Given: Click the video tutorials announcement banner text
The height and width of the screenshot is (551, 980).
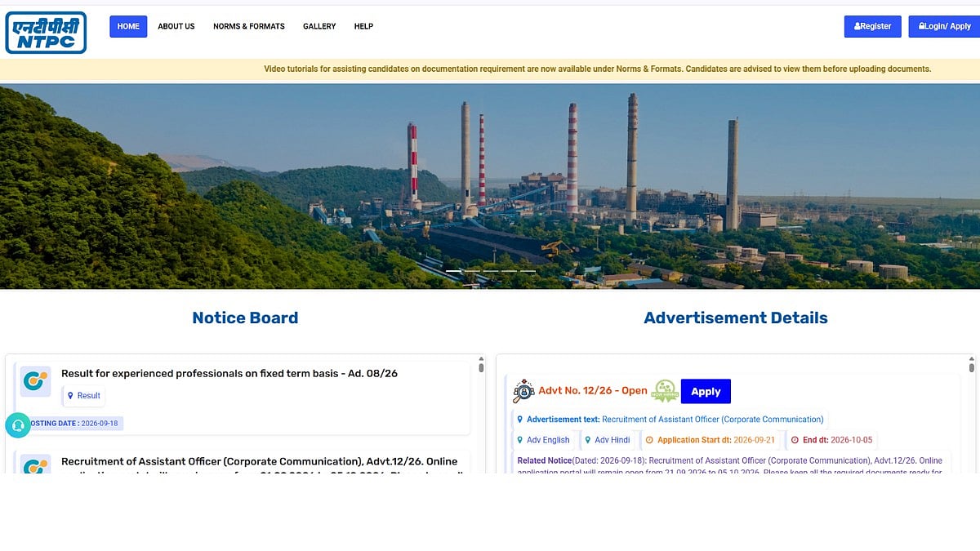Looking at the screenshot, I should pyautogui.click(x=597, y=69).
